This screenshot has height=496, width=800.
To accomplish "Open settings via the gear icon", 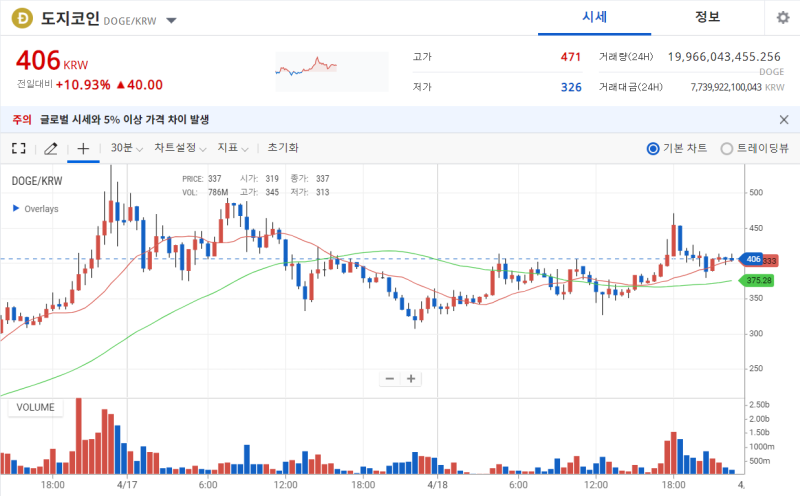I will click(x=783, y=18).
